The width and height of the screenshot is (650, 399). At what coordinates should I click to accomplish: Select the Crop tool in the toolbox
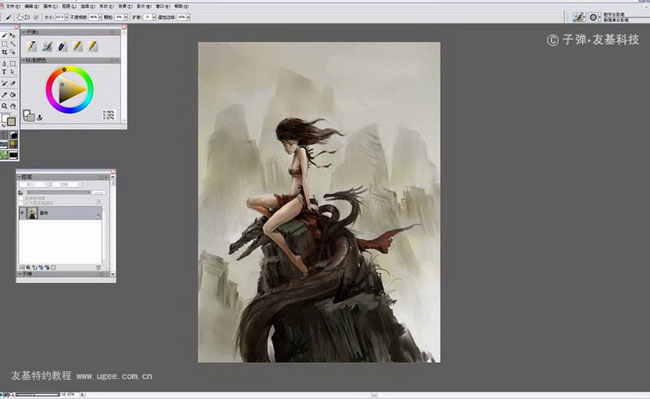pos(4,52)
